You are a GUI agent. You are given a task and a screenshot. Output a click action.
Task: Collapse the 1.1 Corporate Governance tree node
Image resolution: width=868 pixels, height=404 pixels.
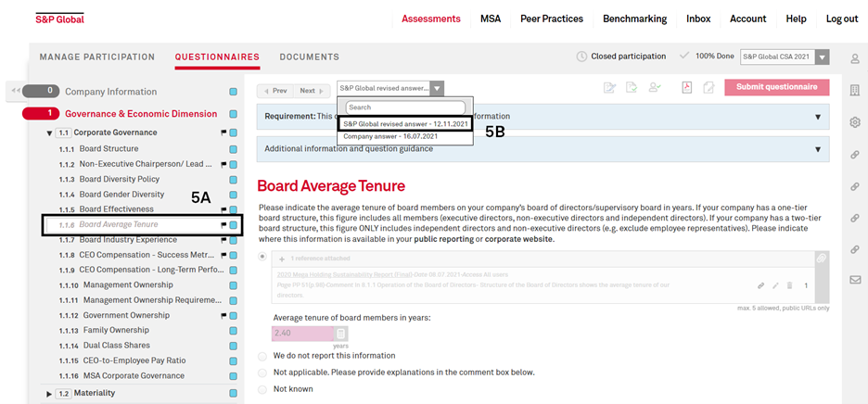point(49,133)
